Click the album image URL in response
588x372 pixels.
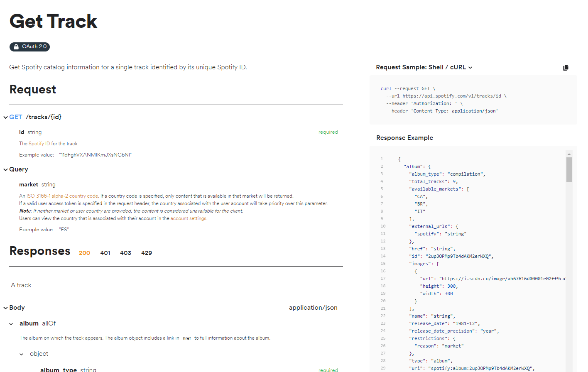pyautogui.click(x=502, y=279)
